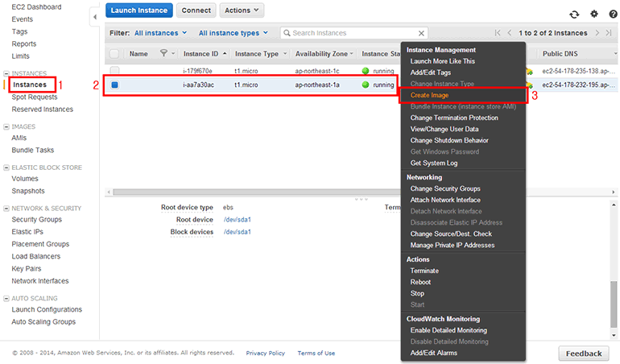Open the settings gear icon
Screen dimensions: 620x364
(x=594, y=14)
